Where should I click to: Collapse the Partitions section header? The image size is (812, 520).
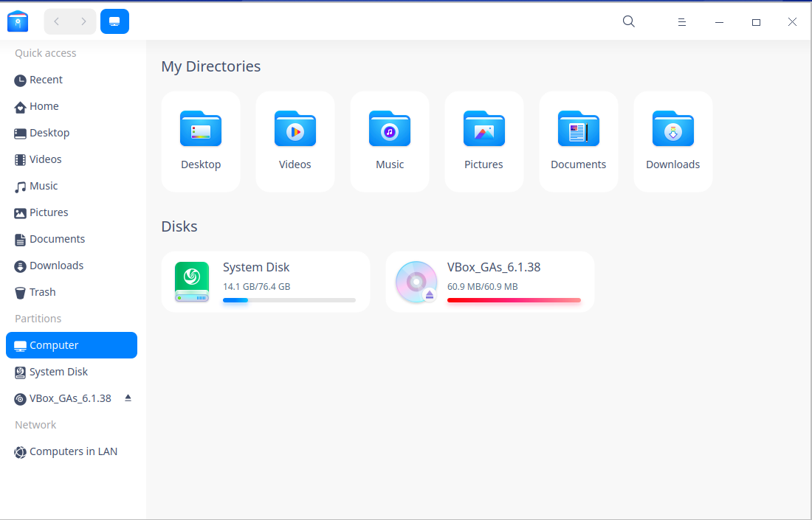tap(37, 318)
